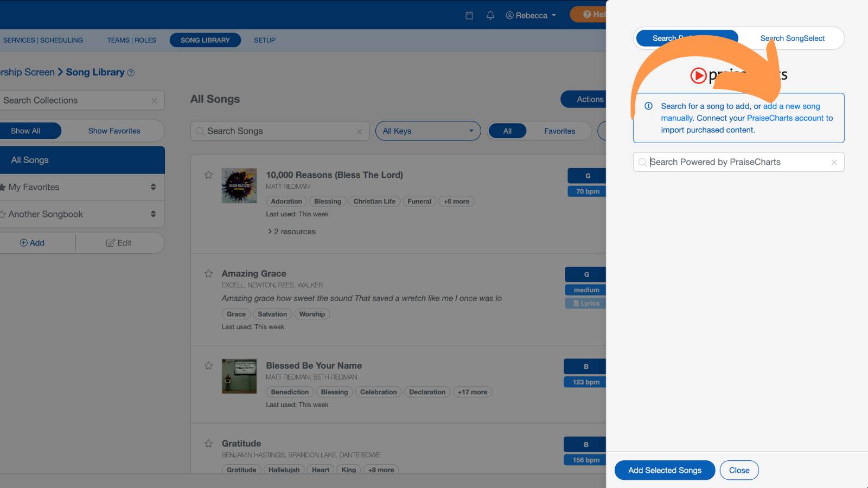Star Amazing Grace as favorite

coord(208,273)
